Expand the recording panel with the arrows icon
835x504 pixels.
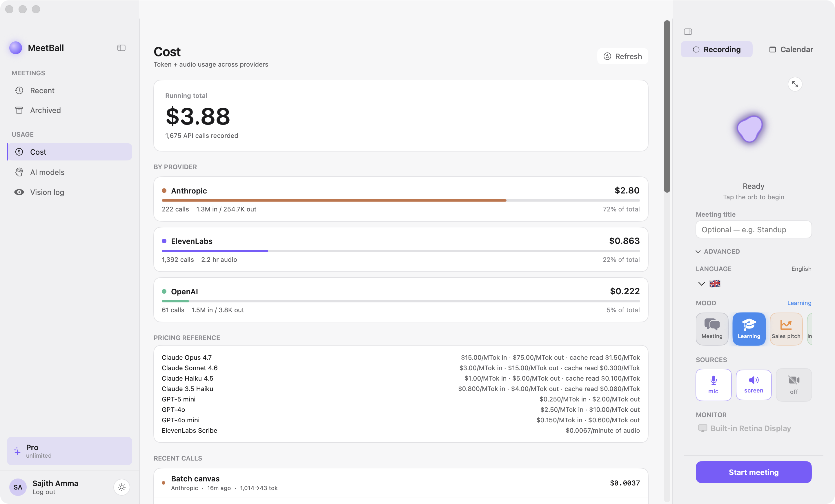point(795,84)
